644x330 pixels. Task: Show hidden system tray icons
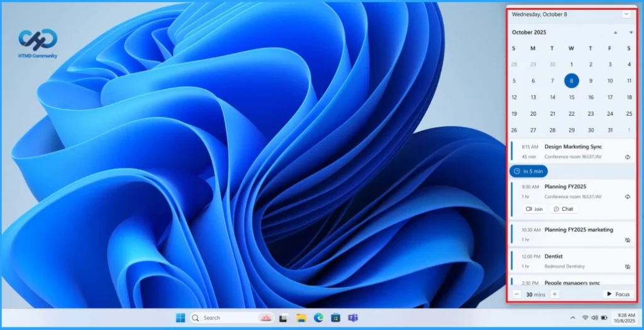pyautogui.click(x=572, y=317)
